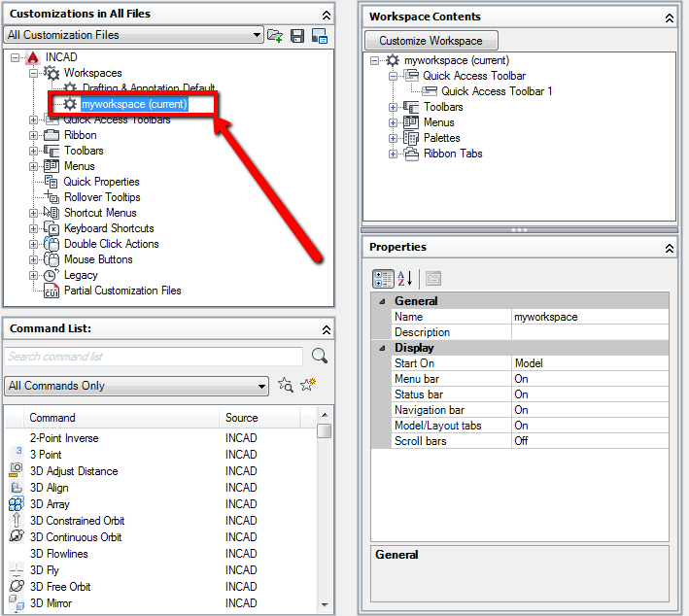Select Quick Access Toolbar 1 item

pos(497,91)
